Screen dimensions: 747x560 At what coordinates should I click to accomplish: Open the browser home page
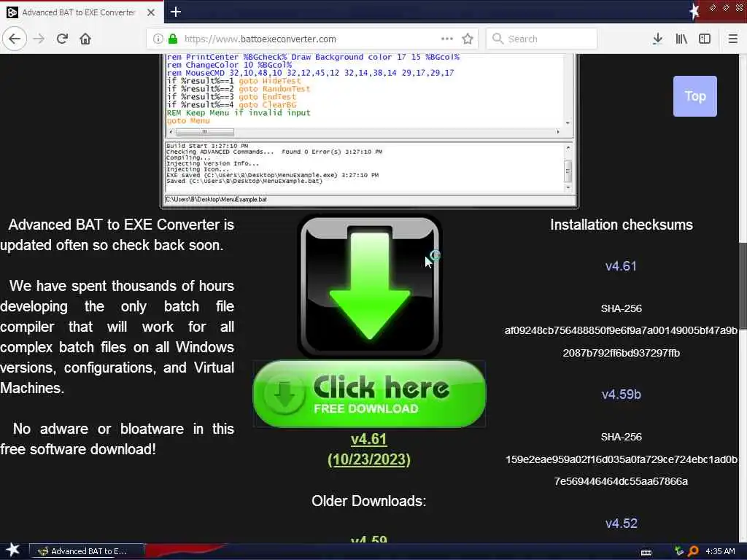(85, 39)
